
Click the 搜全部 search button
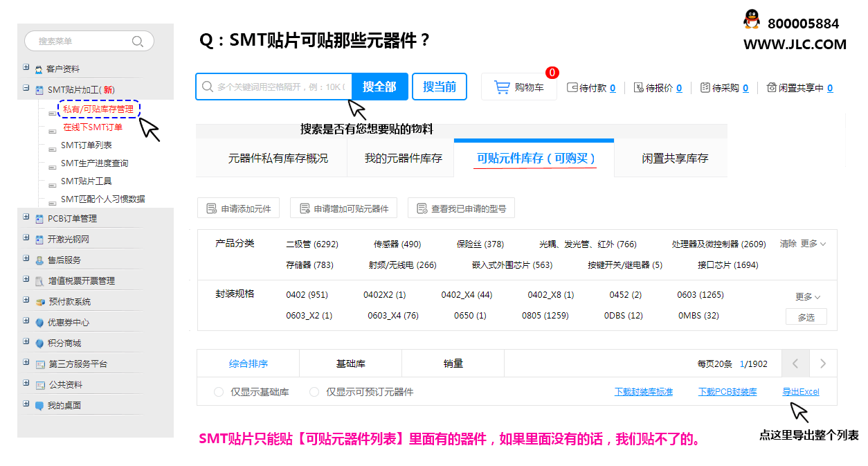[x=379, y=87]
